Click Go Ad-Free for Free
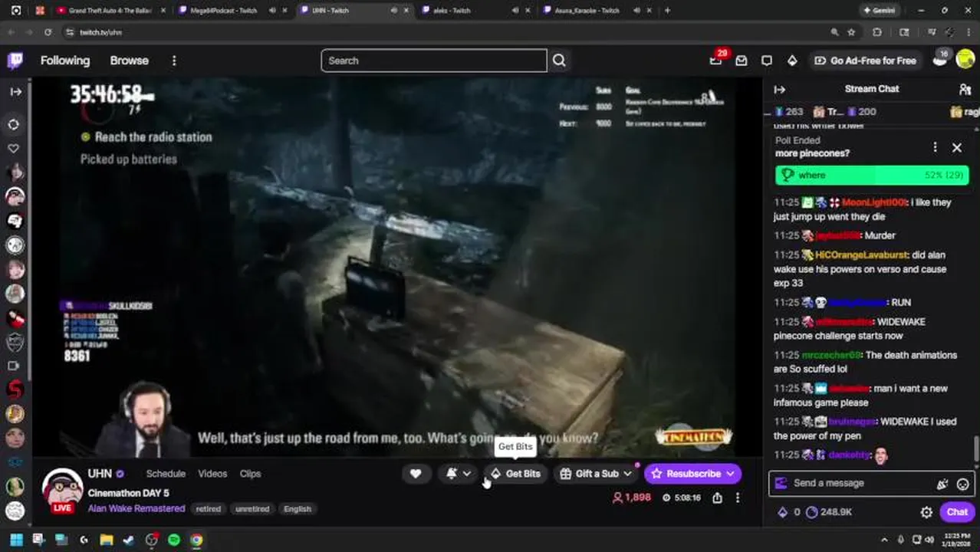 tap(865, 61)
